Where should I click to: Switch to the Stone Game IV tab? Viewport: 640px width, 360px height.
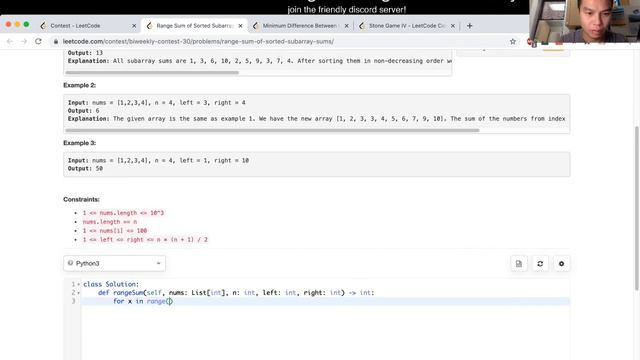point(407,26)
